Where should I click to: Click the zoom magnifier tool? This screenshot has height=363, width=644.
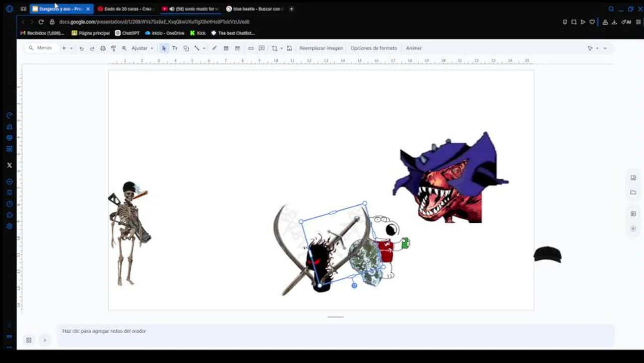pyautogui.click(x=124, y=48)
